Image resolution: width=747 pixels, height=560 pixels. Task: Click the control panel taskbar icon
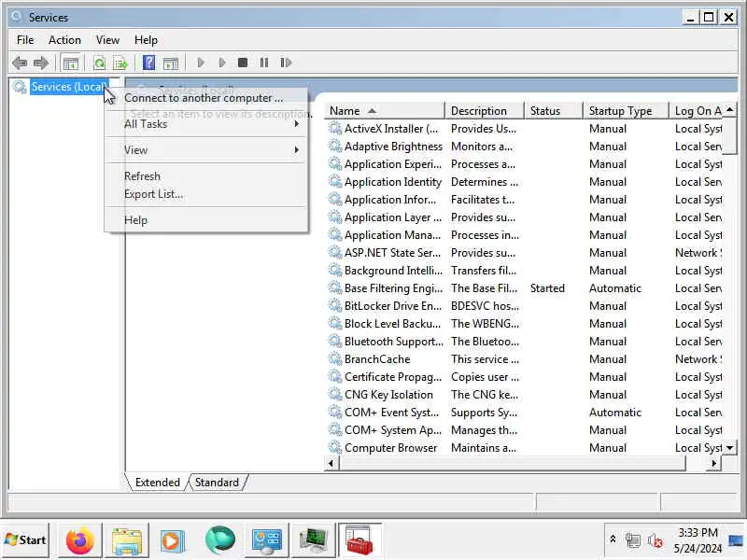coord(266,540)
